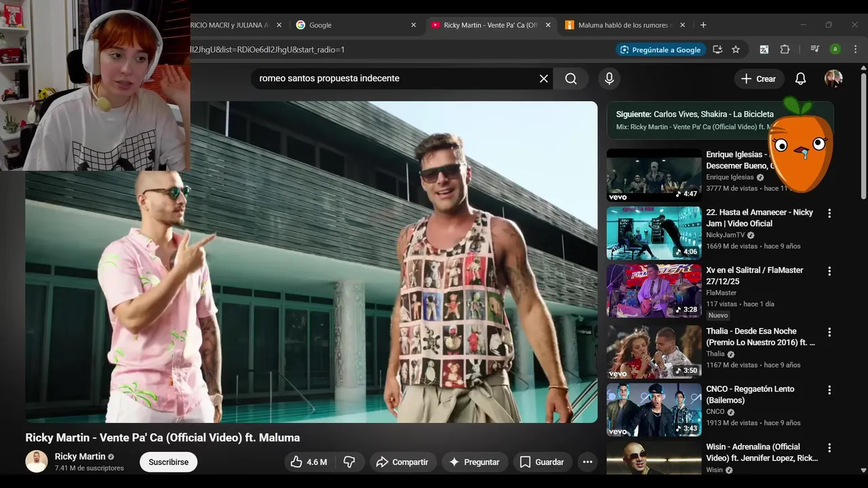Open Chrome extensions puzzle icon

point(785,49)
